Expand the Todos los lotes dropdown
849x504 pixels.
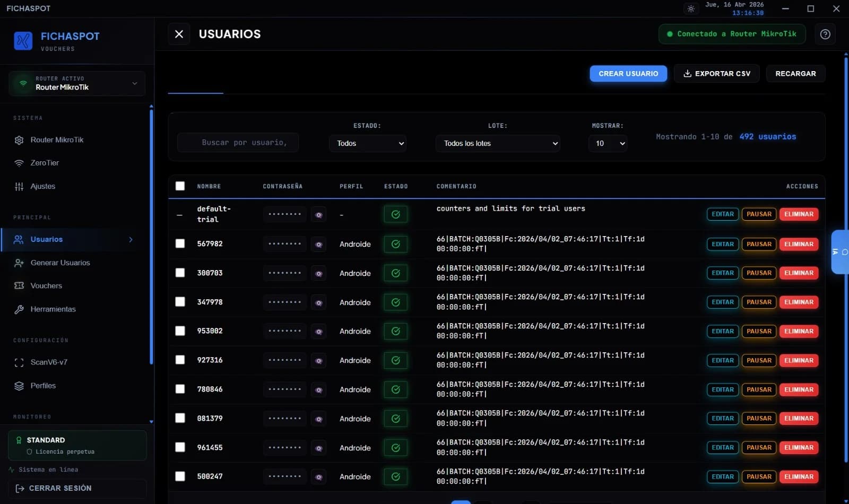498,143
